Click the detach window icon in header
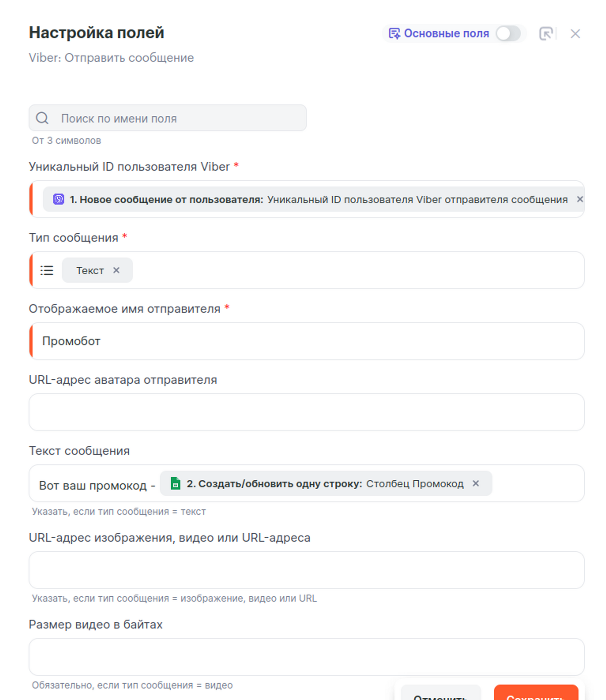 click(546, 34)
